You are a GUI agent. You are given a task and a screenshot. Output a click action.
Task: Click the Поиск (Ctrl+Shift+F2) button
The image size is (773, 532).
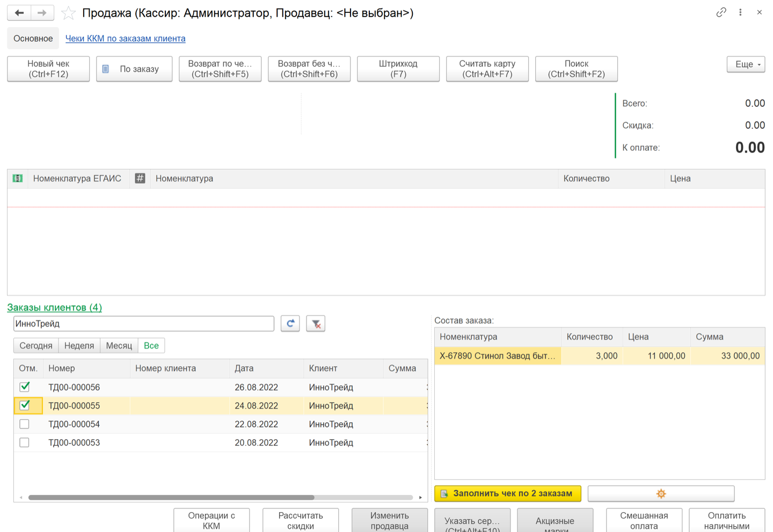(x=577, y=69)
